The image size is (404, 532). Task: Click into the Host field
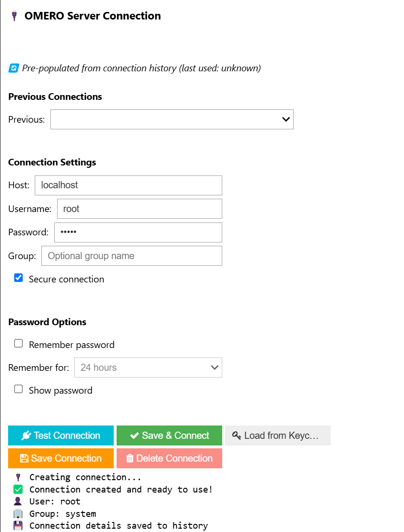point(128,185)
